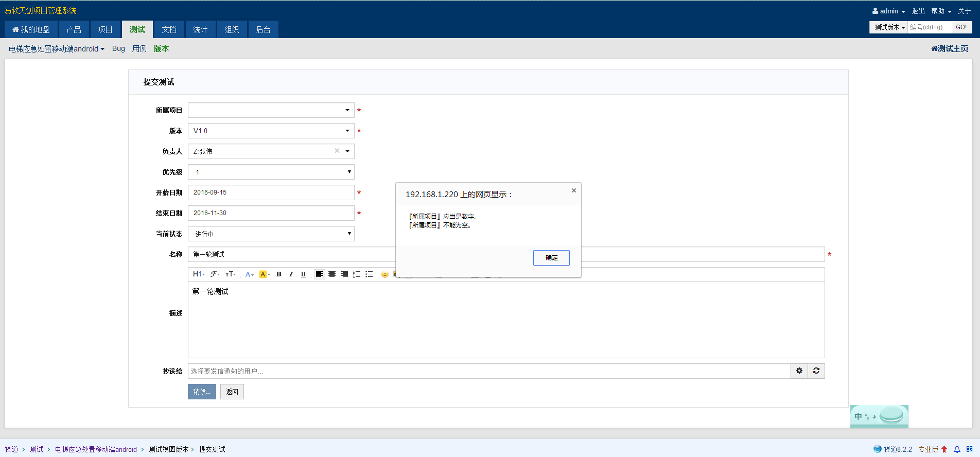This screenshot has height=457, width=980.
Task: Select the 测试 tab
Action: coord(137,29)
